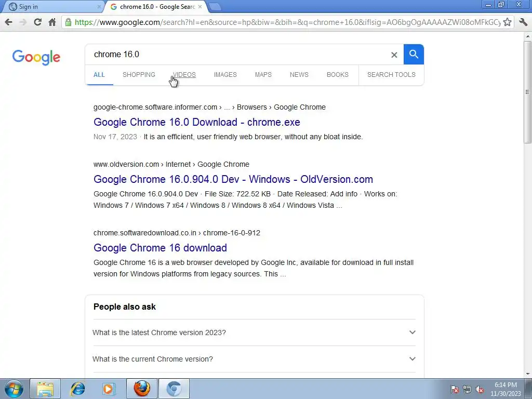532x399 pixels.
Task: Reload the page with the refresh icon
Action: click(37, 22)
